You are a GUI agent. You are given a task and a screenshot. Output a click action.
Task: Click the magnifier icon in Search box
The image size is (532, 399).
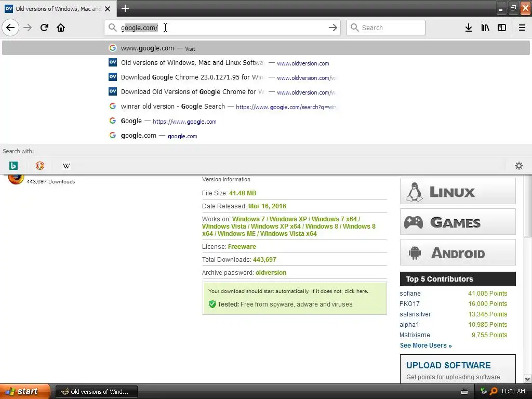pos(354,28)
